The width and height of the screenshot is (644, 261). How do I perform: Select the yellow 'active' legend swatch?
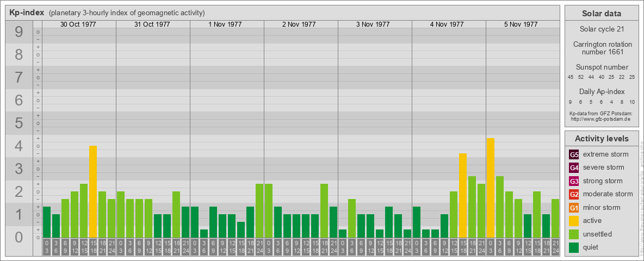[574, 221]
